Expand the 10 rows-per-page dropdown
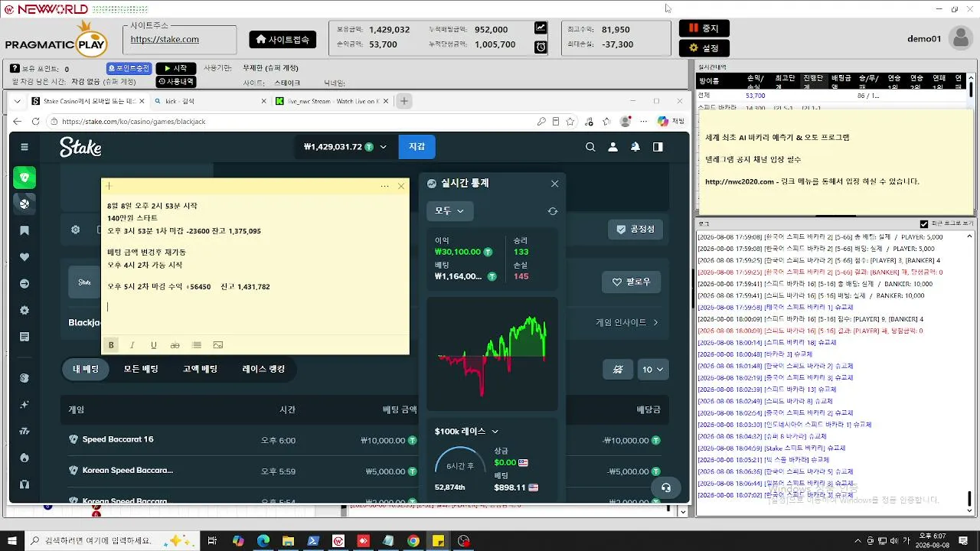The width and height of the screenshot is (980, 551). (653, 370)
